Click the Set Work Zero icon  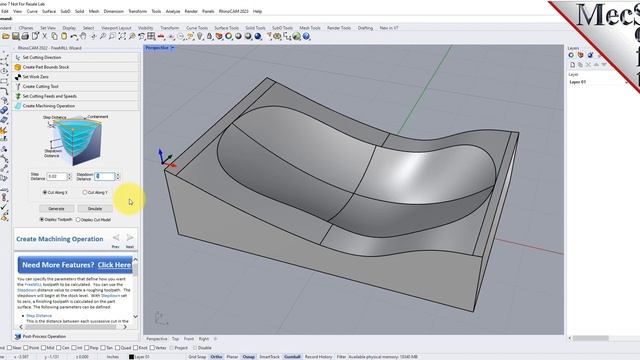18,77
